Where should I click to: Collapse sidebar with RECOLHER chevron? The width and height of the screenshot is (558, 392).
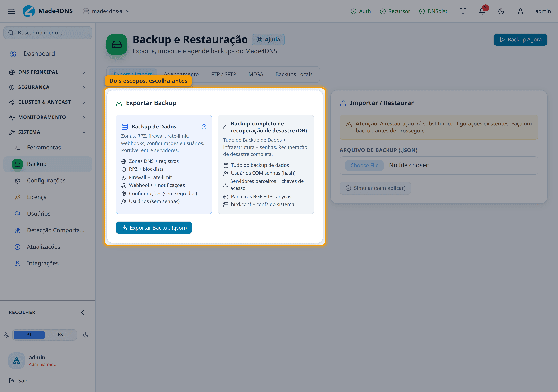pyautogui.click(x=82, y=313)
